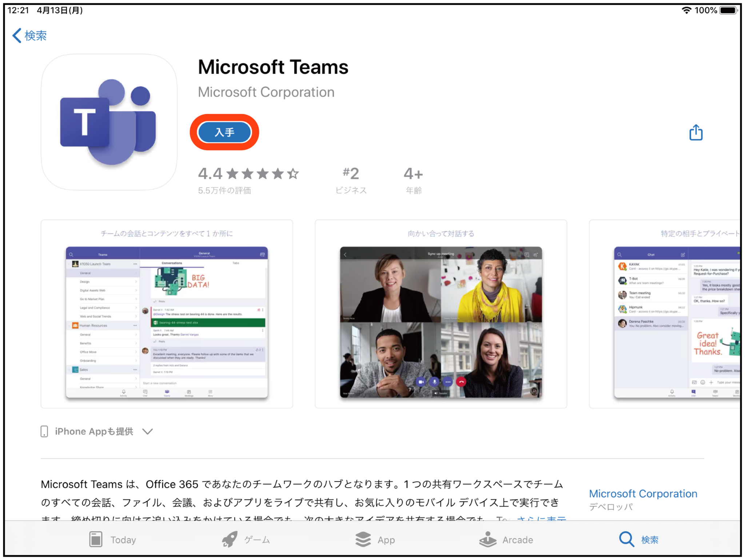
Task: Tap the 4+ 年齢 age rating
Action: click(414, 180)
